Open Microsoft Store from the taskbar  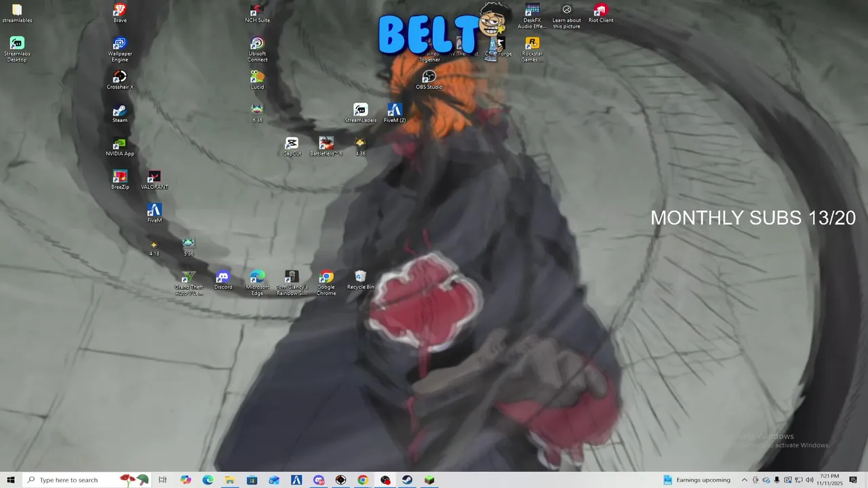252,480
